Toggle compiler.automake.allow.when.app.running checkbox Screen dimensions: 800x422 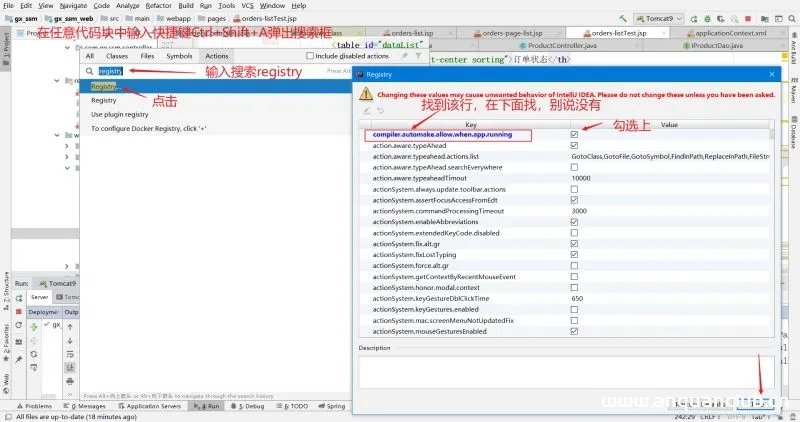coord(574,135)
